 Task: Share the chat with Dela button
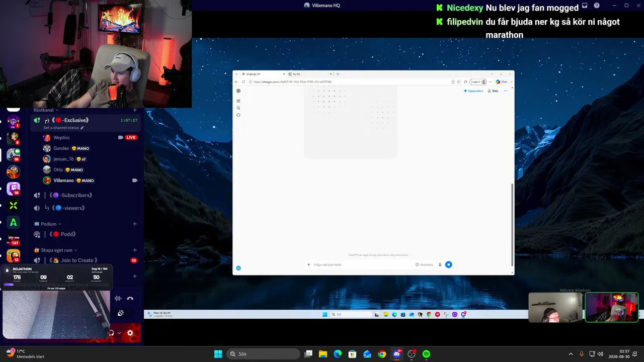493,91
